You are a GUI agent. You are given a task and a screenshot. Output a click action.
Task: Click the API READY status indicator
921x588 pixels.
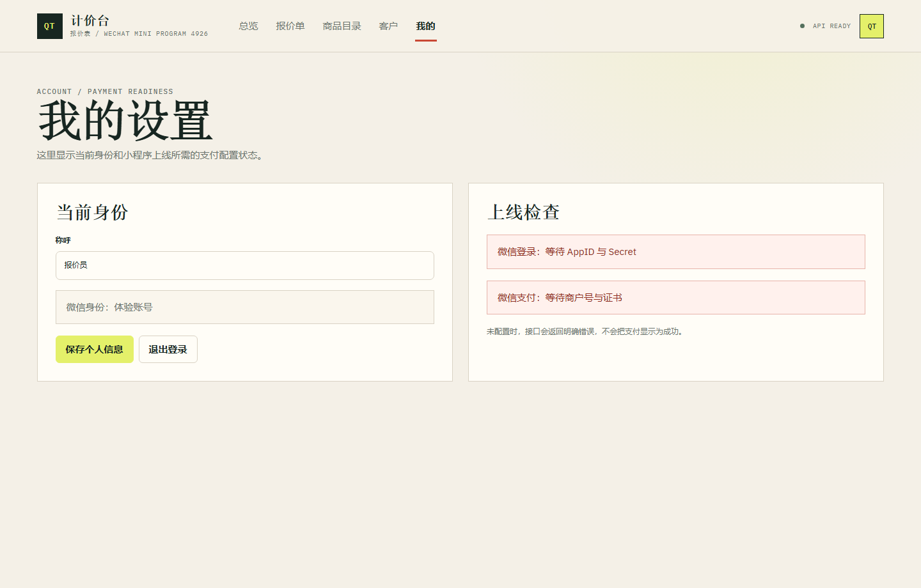point(826,26)
